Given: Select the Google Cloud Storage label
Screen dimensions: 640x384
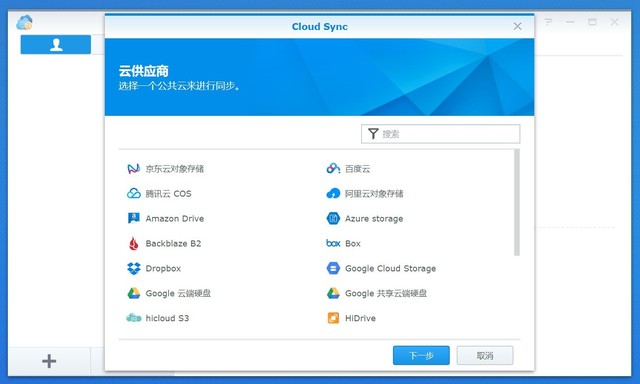Looking at the screenshot, I should pyautogui.click(x=391, y=268).
